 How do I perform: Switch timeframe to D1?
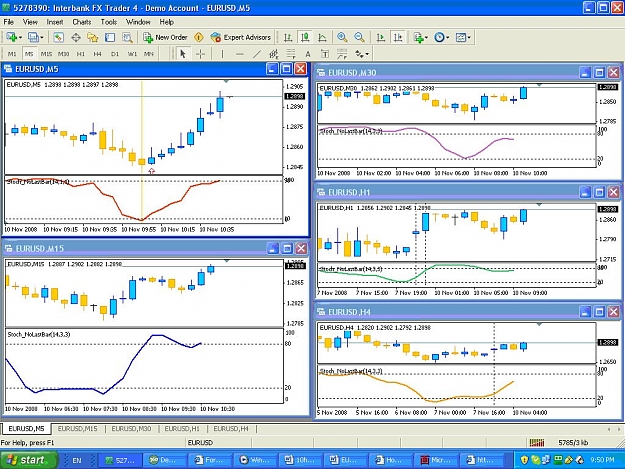[115, 54]
